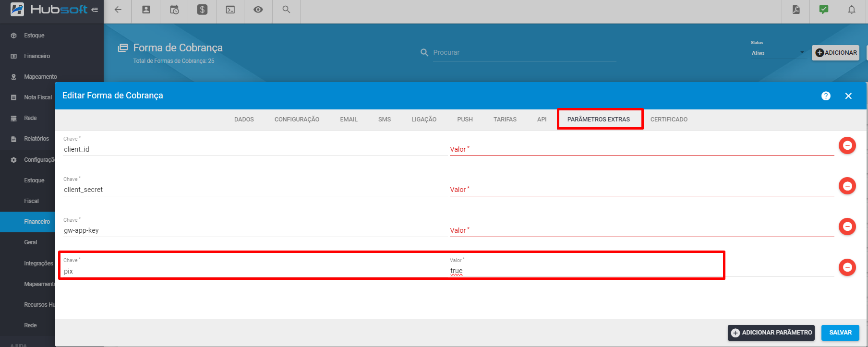Open the dollar sign financial toolbar icon
The image size is (868, 347).
point(202,10)
